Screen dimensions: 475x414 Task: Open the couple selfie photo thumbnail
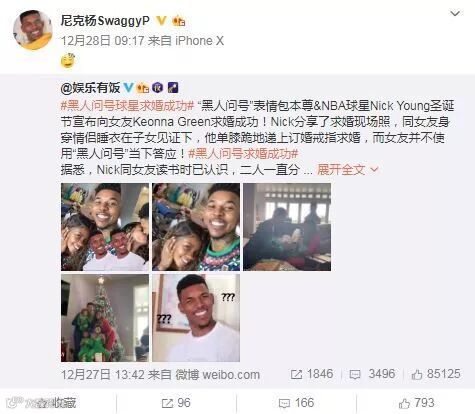click(196, 227)
